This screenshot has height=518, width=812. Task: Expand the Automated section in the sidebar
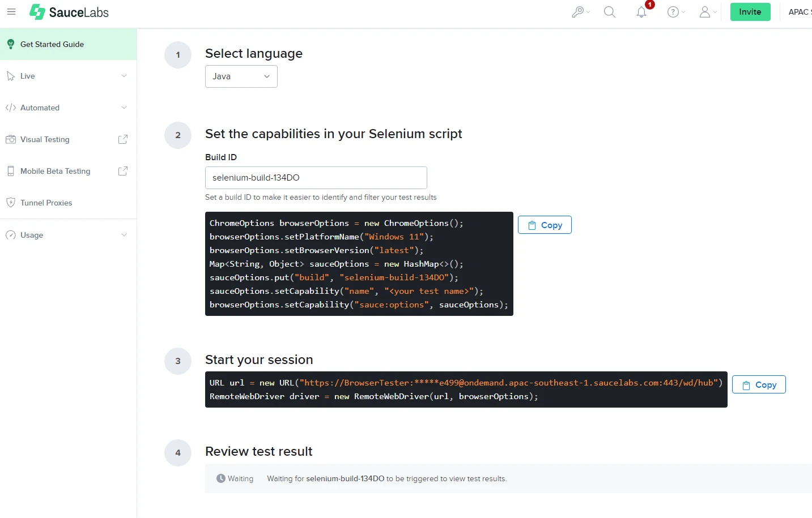pos(124,108)
